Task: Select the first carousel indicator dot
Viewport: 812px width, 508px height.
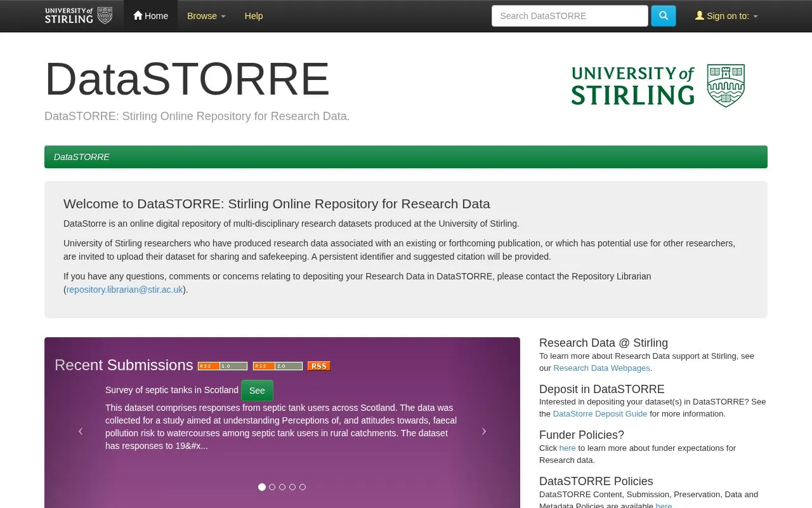Action: point(262,487)
